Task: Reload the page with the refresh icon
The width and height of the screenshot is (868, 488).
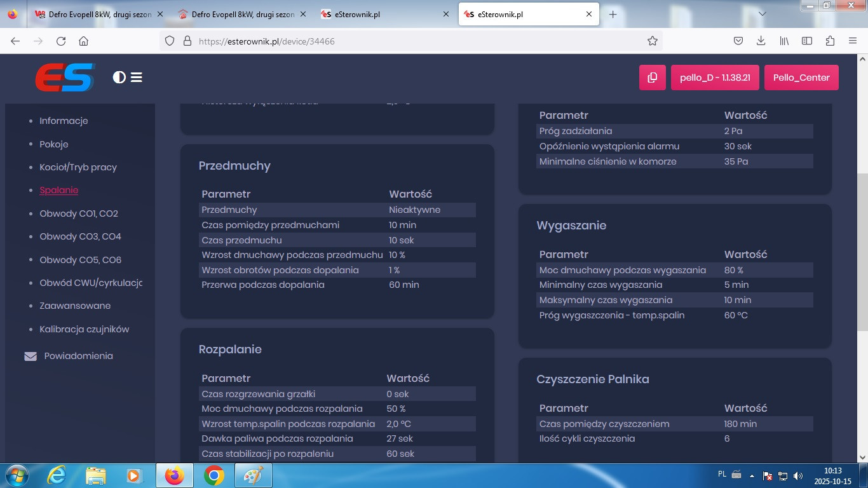Action: (61, 41)
